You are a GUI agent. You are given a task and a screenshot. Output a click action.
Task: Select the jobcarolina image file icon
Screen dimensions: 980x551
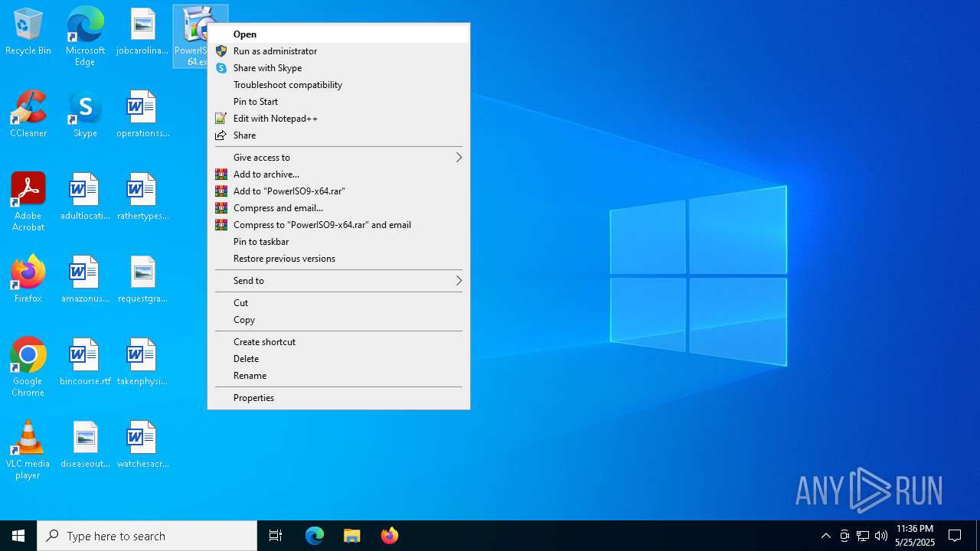[x=142, y=32]
